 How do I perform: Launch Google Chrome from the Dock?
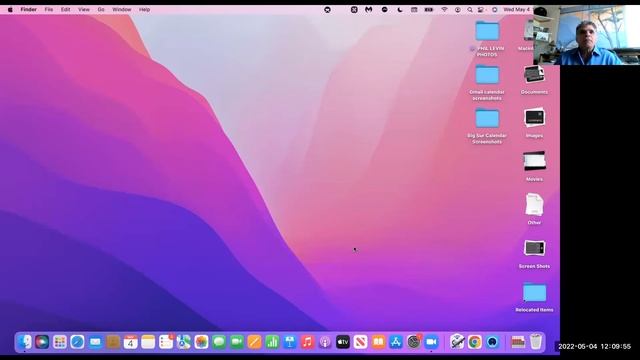(475, 342)
